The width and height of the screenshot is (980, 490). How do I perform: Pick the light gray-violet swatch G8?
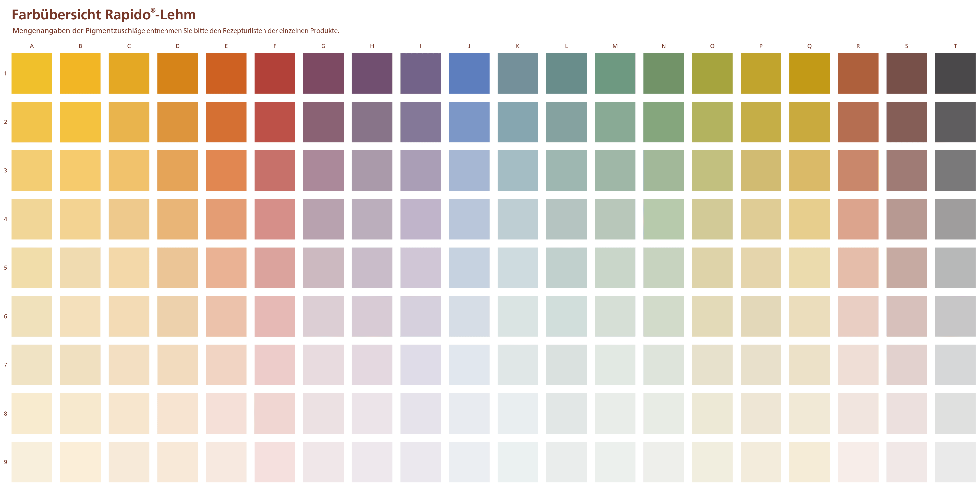(x=323, y=414)
